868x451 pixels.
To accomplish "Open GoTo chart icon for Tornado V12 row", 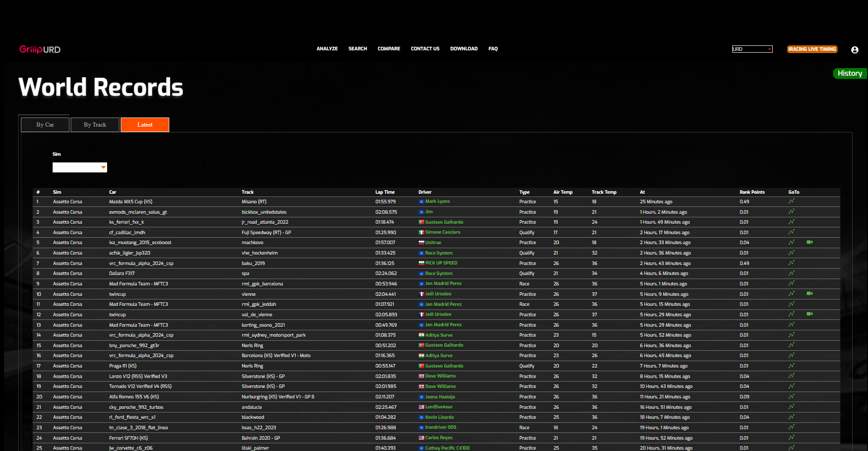I will point(791,386).
